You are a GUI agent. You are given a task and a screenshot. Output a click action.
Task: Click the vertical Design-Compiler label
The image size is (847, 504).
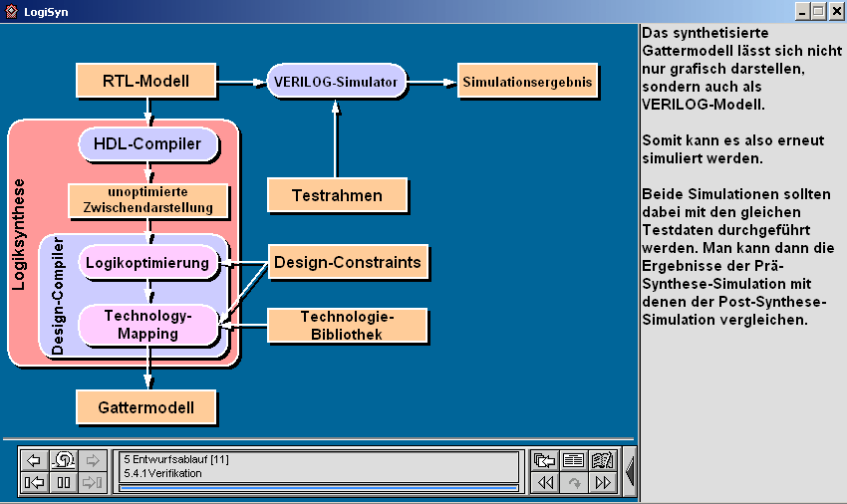point(57,296)
